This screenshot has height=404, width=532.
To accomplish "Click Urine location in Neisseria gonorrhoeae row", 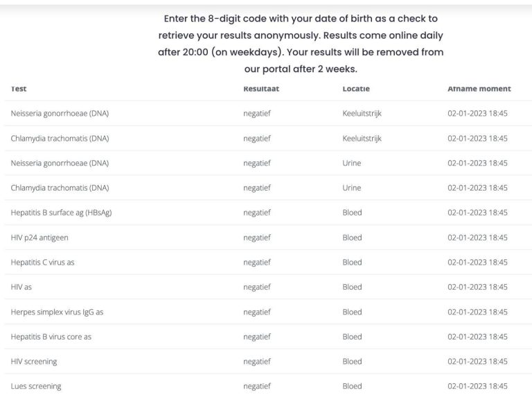I will pyautogui.click(x=351, y=164).
